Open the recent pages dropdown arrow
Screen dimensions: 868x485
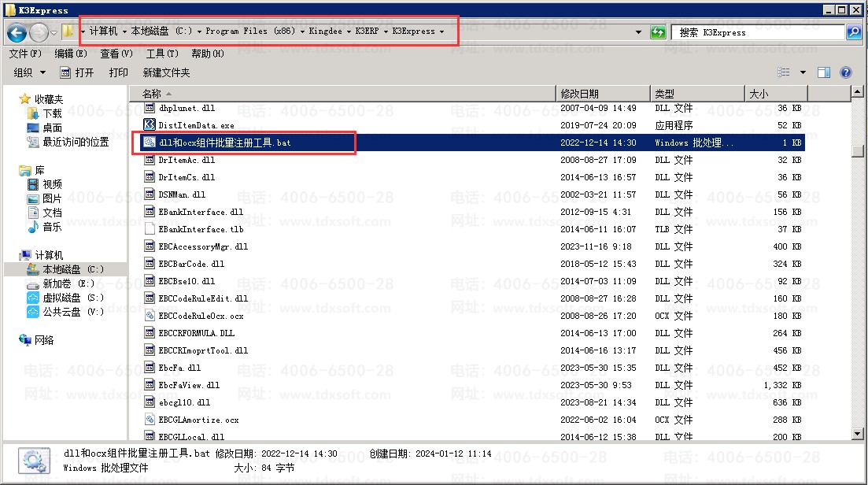click(x=54, y=32)
